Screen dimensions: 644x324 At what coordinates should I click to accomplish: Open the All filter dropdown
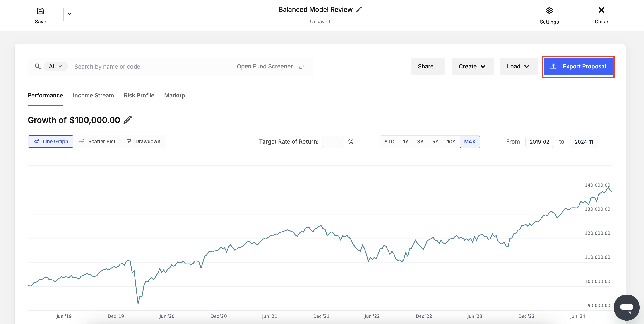pyautogui.click(x=55, y=66)
